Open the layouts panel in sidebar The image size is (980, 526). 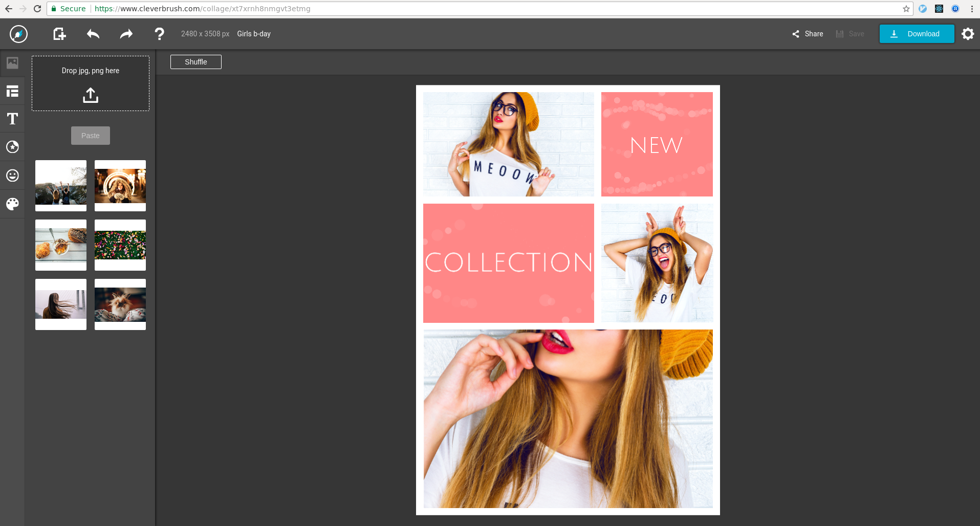[x=12, y=91]
